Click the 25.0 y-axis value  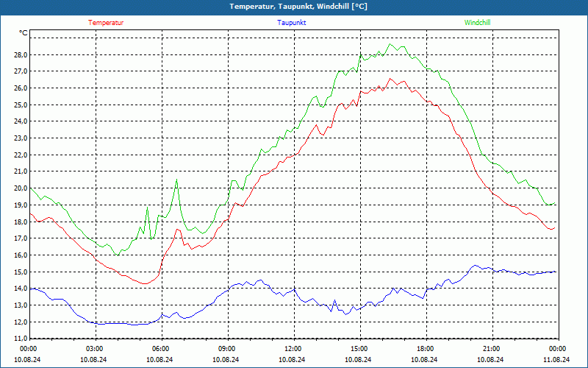click(20, 105)
